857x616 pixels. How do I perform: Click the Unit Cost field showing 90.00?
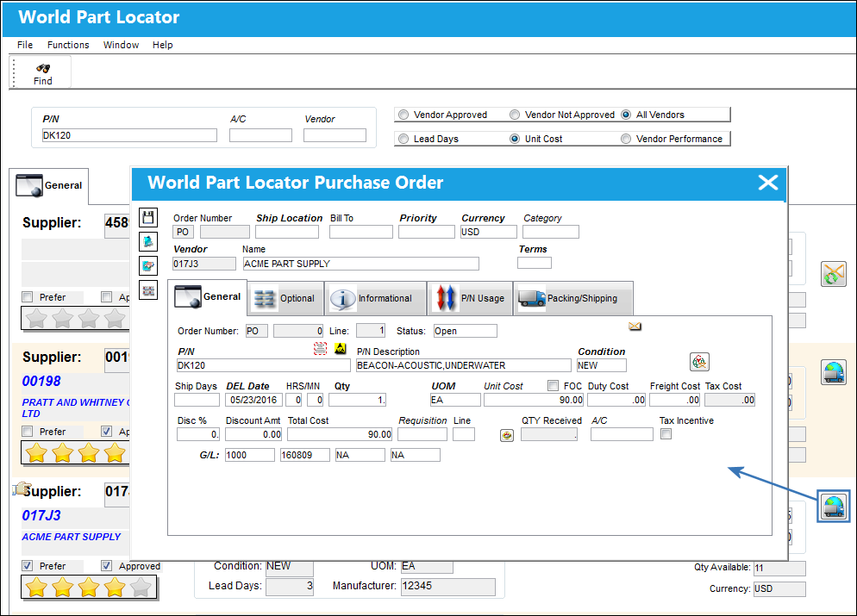pos(534,400)
